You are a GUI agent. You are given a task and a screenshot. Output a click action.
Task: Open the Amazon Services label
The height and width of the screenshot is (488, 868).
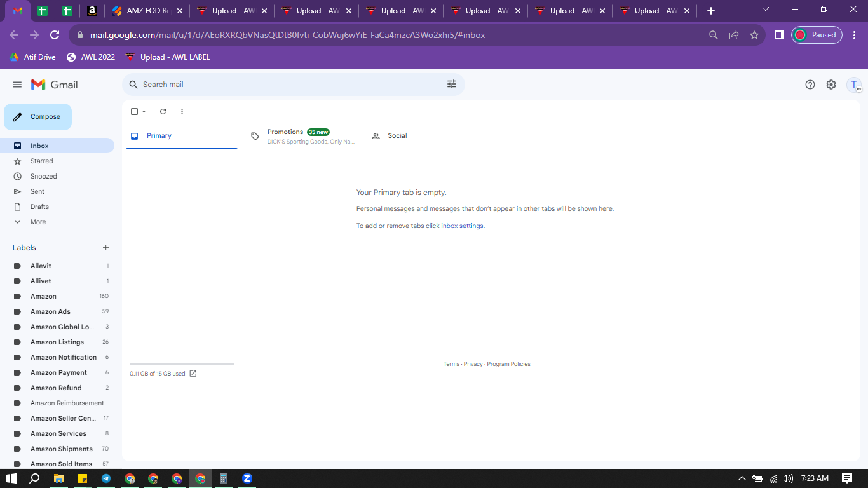[57, 433]
